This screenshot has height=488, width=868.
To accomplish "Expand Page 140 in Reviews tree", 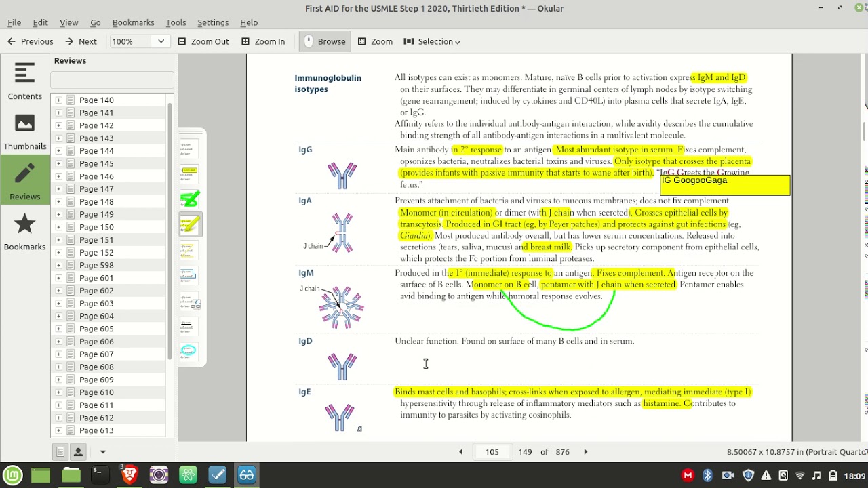I will point(59,100).
